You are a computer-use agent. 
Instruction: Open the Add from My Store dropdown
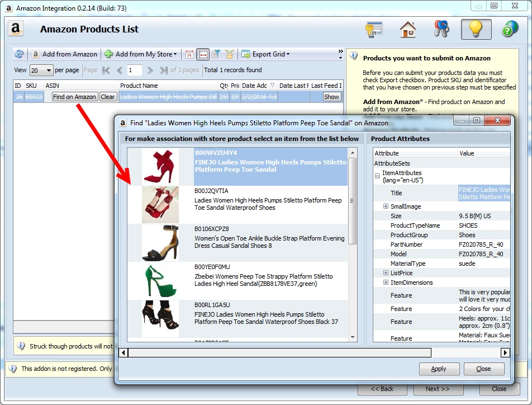[141, 54]
